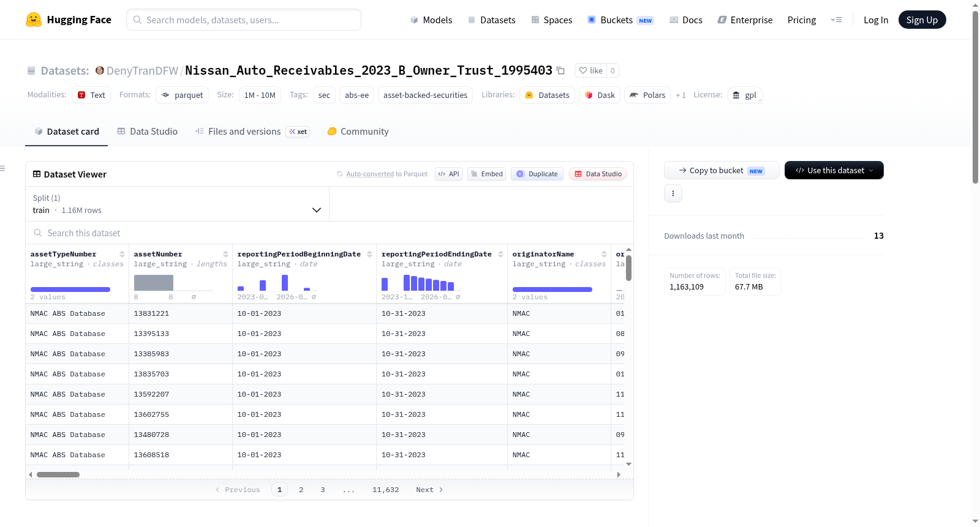Click the Sign Up button

(922, 20)
